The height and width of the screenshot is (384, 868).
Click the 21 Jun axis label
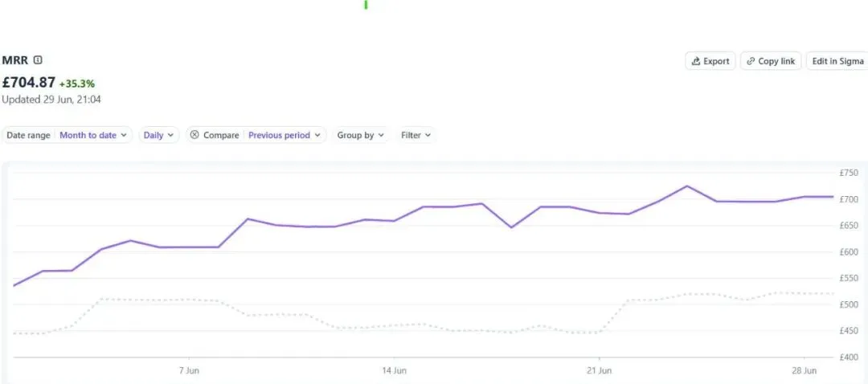pos(599,370)
